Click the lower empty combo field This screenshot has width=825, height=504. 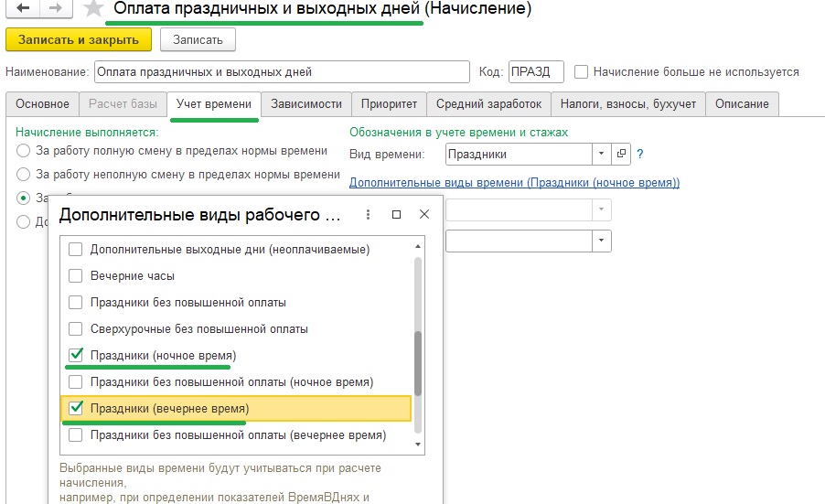[x=519, y=241]
